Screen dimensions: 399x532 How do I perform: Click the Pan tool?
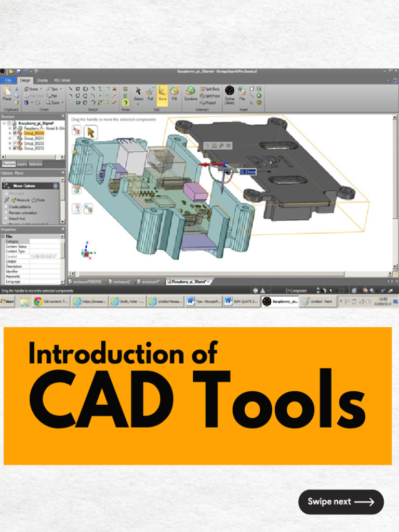(51, 96)
